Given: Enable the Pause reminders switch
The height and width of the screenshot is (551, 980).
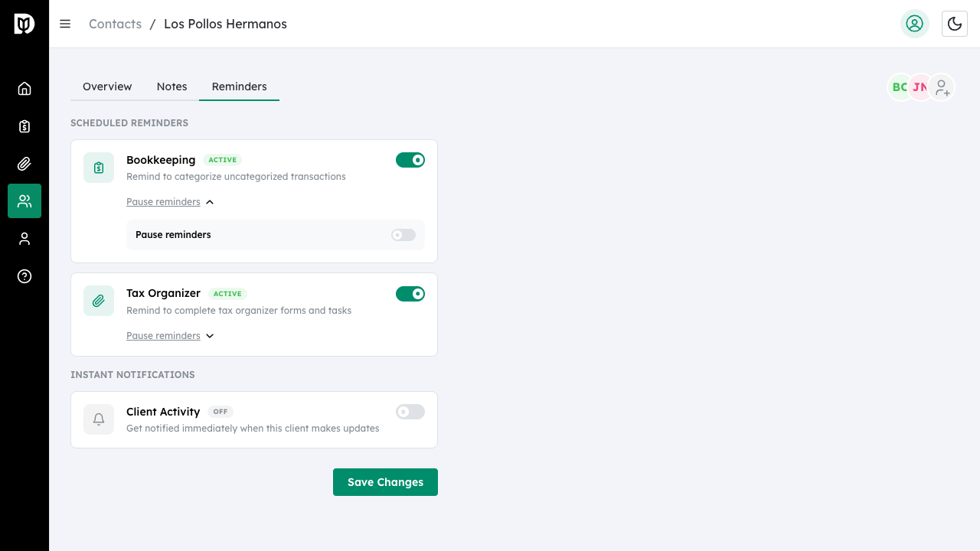Looking at the screenshot, I should click(x=403, y=235).
